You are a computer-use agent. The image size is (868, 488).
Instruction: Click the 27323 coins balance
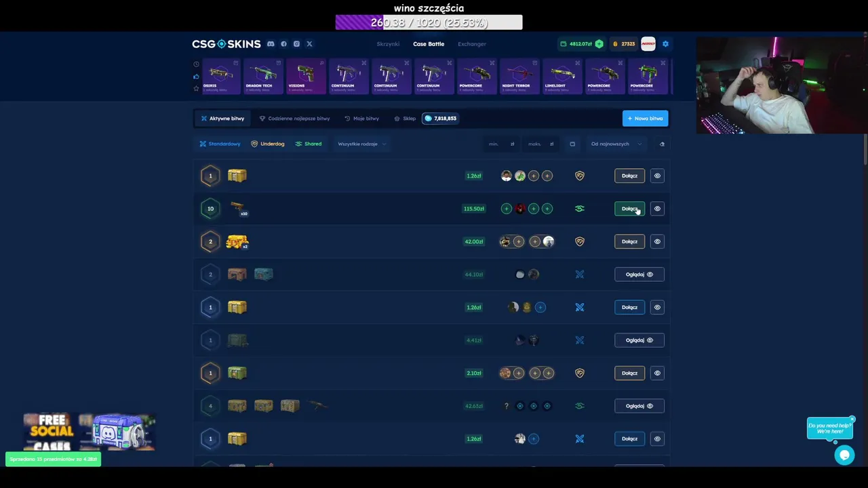[624, 44]
